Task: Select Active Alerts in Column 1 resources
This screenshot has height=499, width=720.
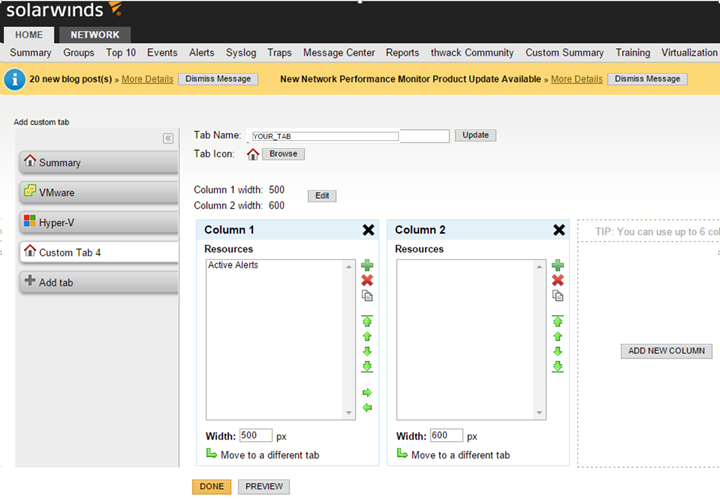Action: (x=233, y=265)
